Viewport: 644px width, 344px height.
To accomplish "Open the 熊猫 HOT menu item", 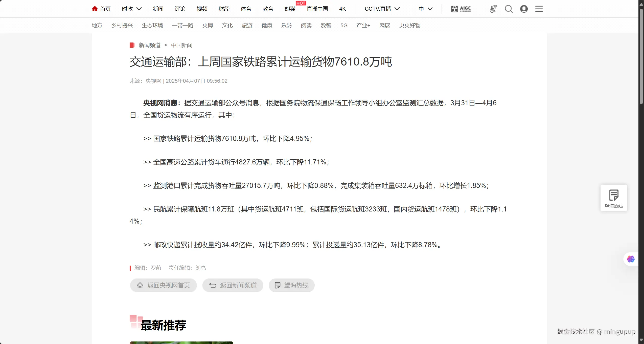I will tap(290, 9).
